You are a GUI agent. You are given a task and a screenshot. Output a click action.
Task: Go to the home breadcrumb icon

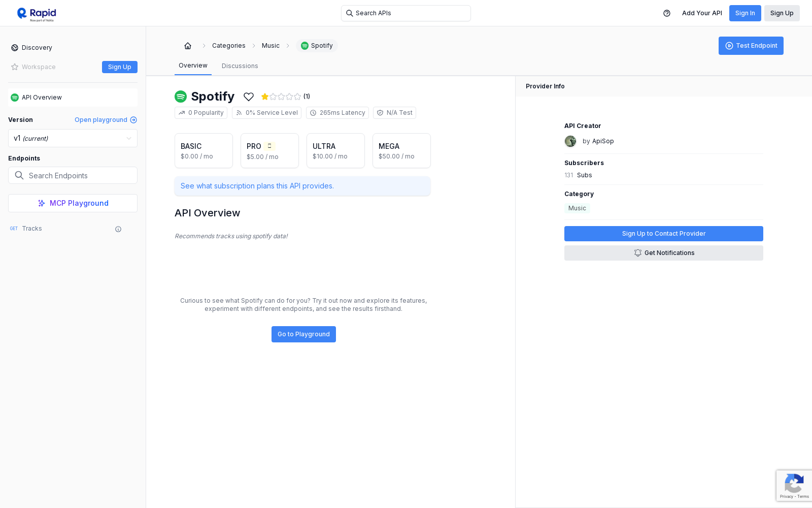pyautogui.click(x=188, y=46)
